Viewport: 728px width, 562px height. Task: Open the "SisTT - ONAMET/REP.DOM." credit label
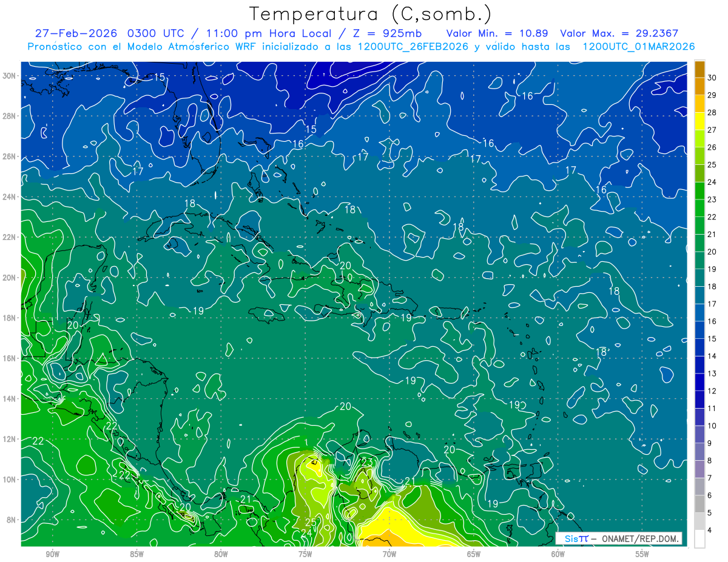(619, 538)
